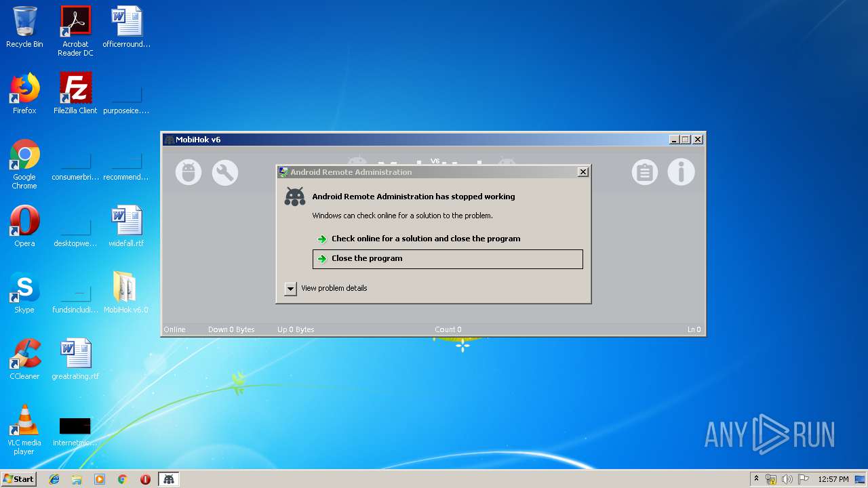Viewport: 868px width, 488px height.
Task: Select widefall.rtf document icon
Action: coord(127,226)
